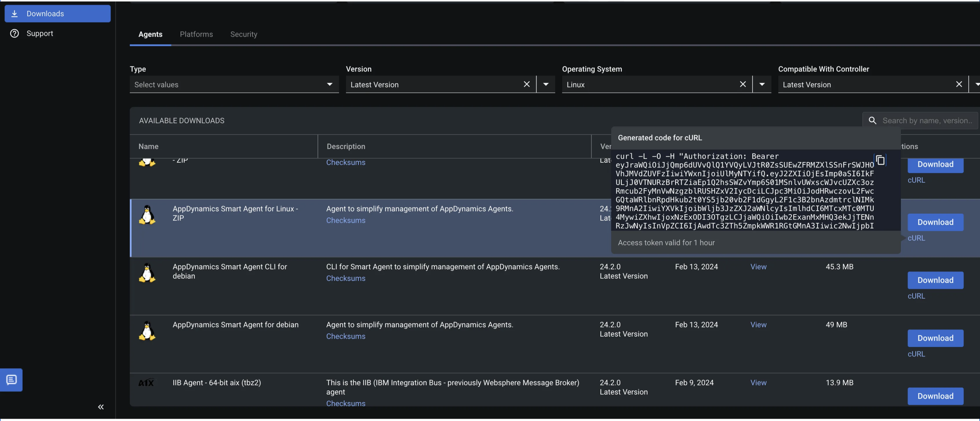Image resolution: width=980 pixels, height=421 pixels.
Task: Expand the Operating System dropdown arrow
Action: [762, 85]
